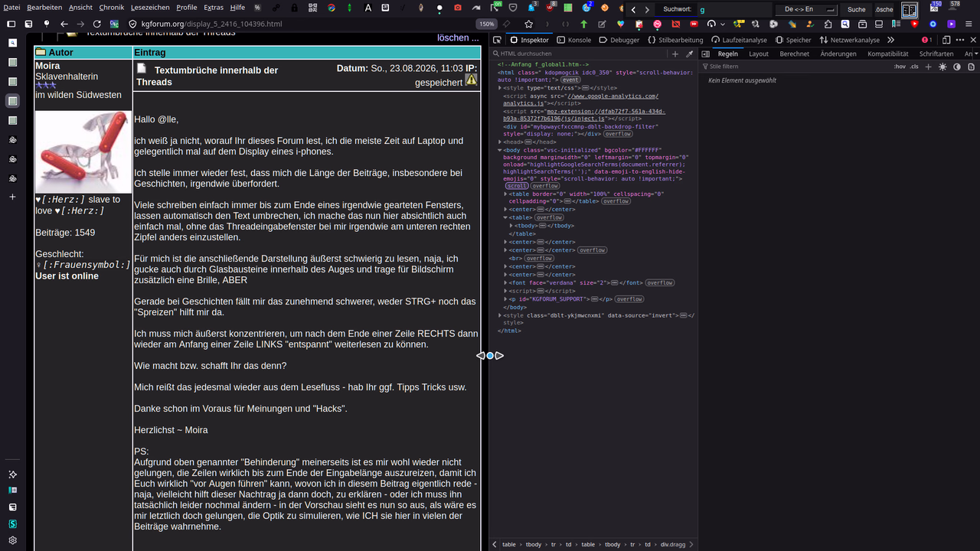Viewport: 980px width, 551px height.
Task: Open the Chronik menu
Action: pyautogui.click(x=112, y=8)
